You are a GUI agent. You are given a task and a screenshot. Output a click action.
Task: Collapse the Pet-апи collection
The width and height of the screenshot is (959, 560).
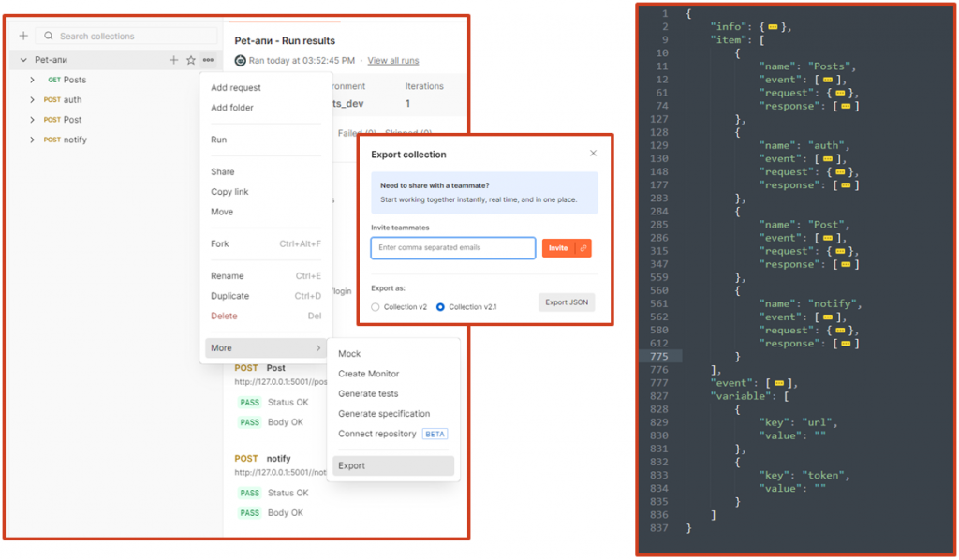click(x=23, y=60)
